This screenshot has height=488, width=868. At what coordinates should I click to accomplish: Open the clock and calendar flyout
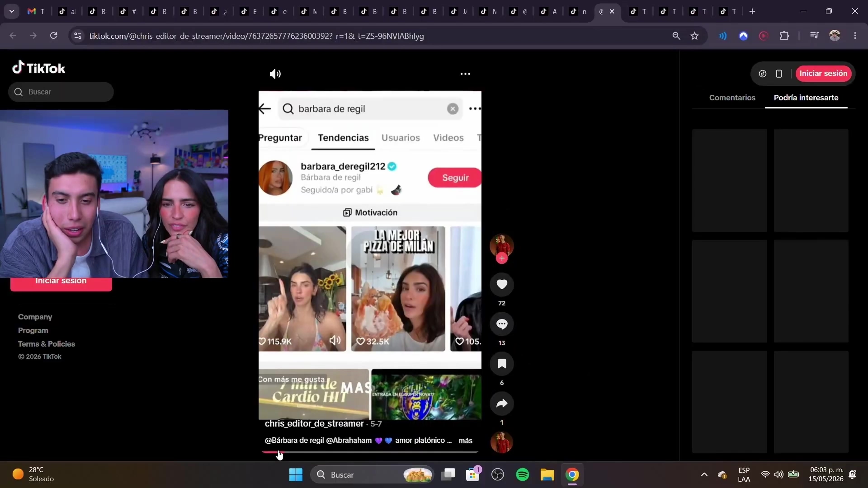826,474
